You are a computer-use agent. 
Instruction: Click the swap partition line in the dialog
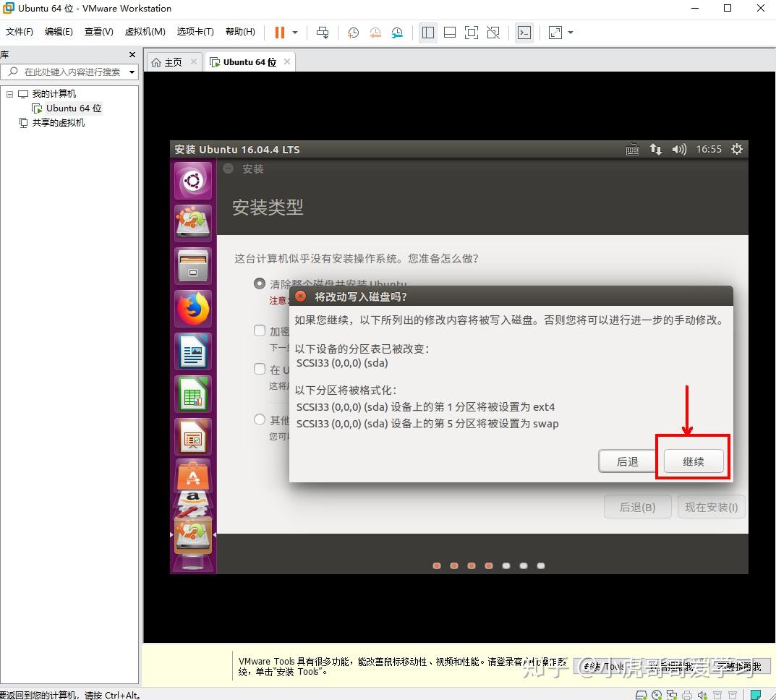click(x=427, y=424)
